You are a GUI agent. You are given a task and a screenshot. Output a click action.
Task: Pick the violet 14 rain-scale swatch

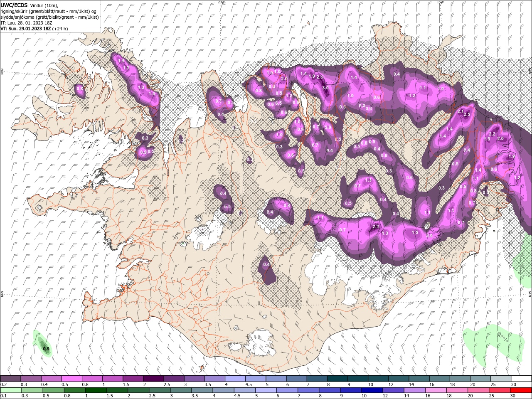pos(414,390)
